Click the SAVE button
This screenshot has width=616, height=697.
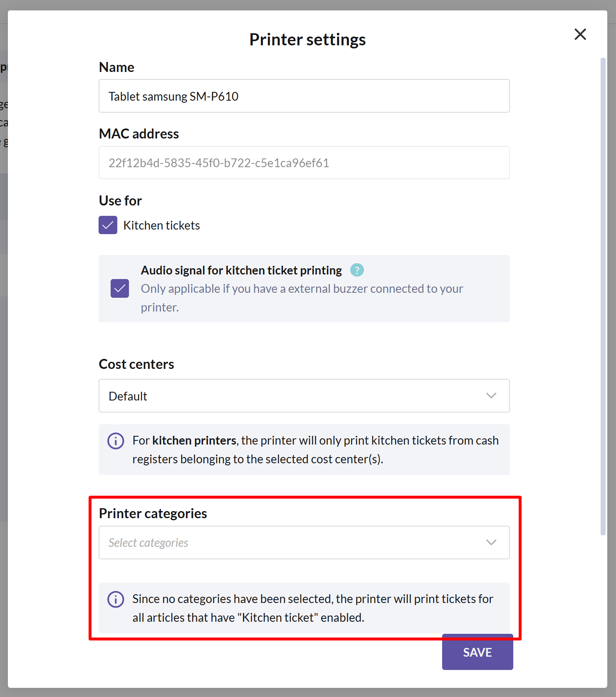pyautogui.click(x=477, y=652)
